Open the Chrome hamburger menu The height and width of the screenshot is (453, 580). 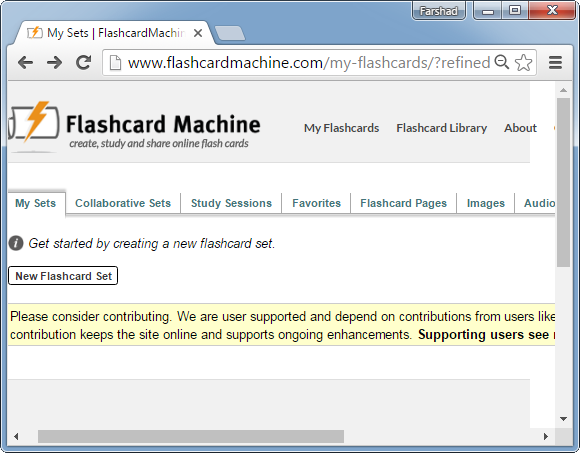pos(555,62)
